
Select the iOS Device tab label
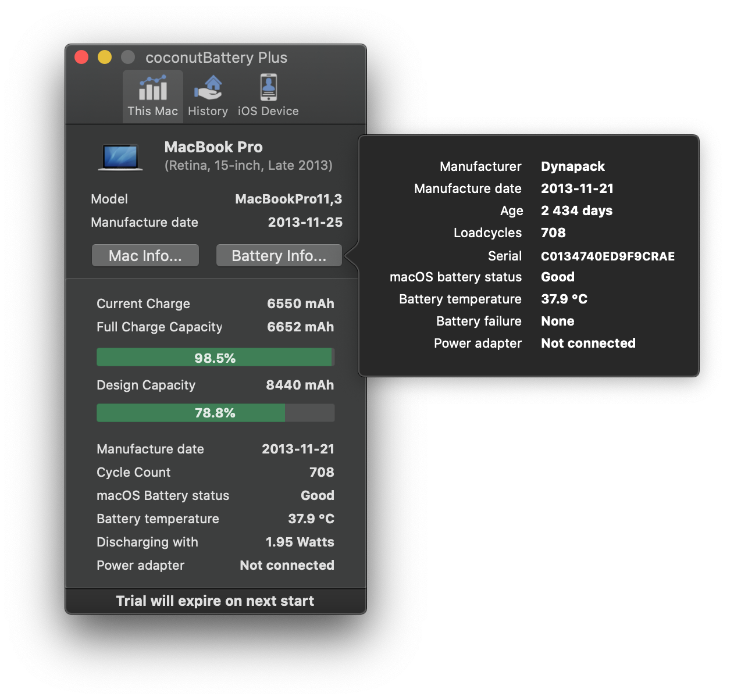(268, 111)
